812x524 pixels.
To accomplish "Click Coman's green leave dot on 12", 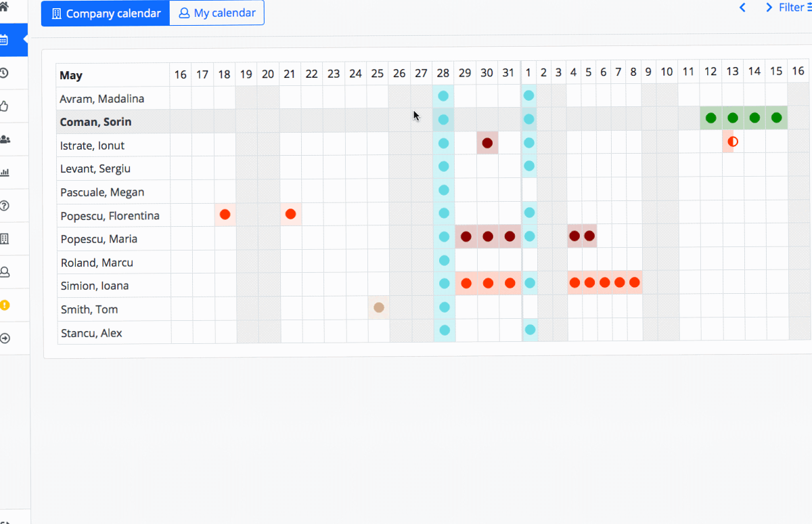I will (x=710, y=118).
